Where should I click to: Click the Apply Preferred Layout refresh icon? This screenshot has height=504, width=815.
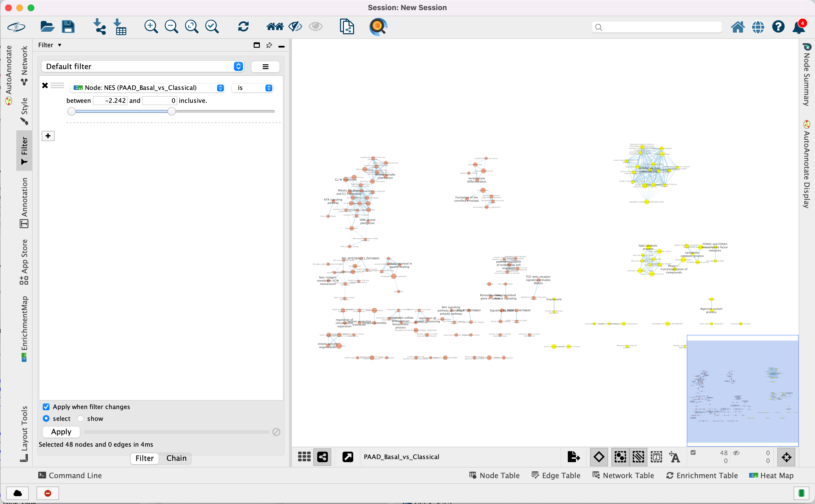(x=243, y=26)
